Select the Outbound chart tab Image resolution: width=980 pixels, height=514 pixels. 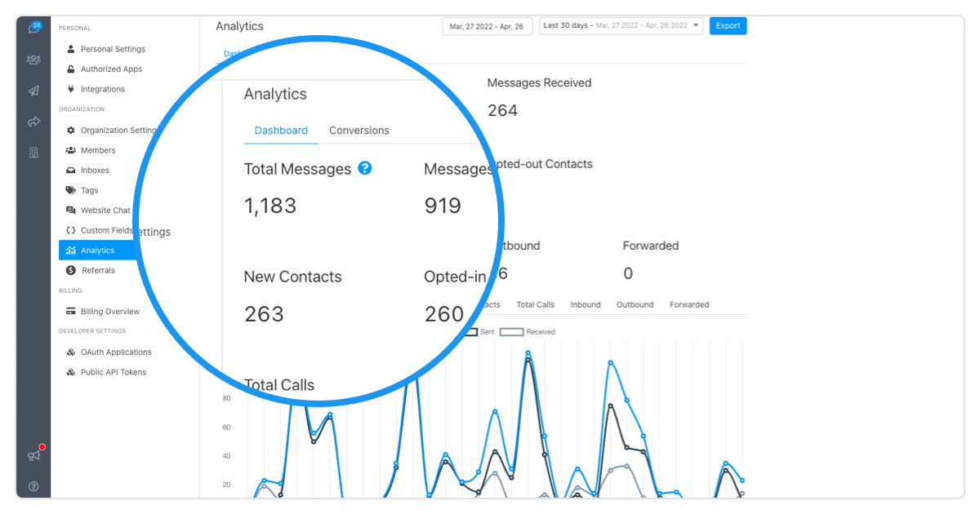tap(635, 304)
